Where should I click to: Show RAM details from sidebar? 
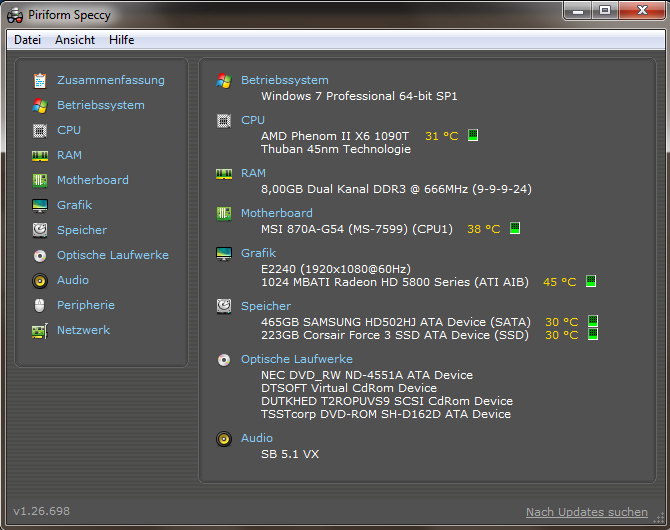coord(69,155)
